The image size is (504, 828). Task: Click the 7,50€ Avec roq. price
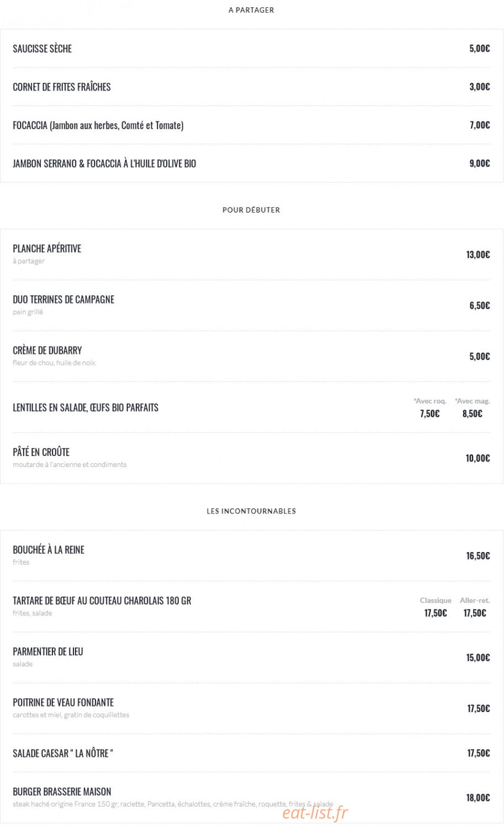(429, 413)
